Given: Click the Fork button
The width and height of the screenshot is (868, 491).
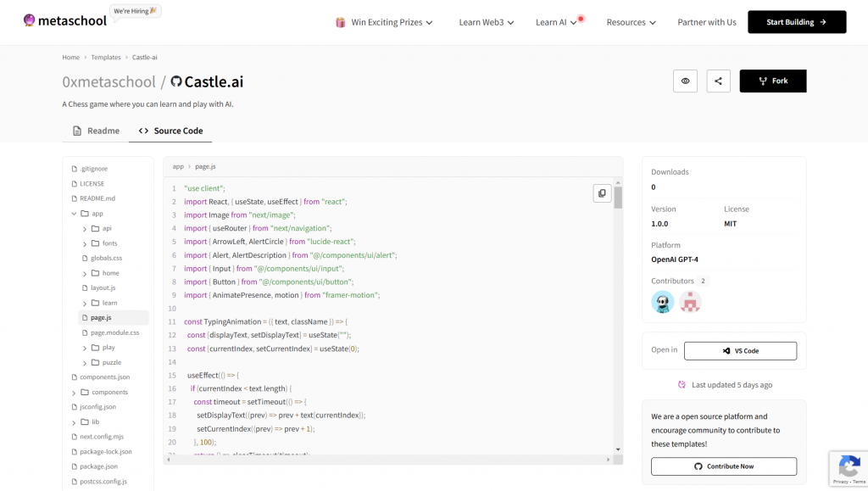Looking at the screenshot, I should coord(772,81).
